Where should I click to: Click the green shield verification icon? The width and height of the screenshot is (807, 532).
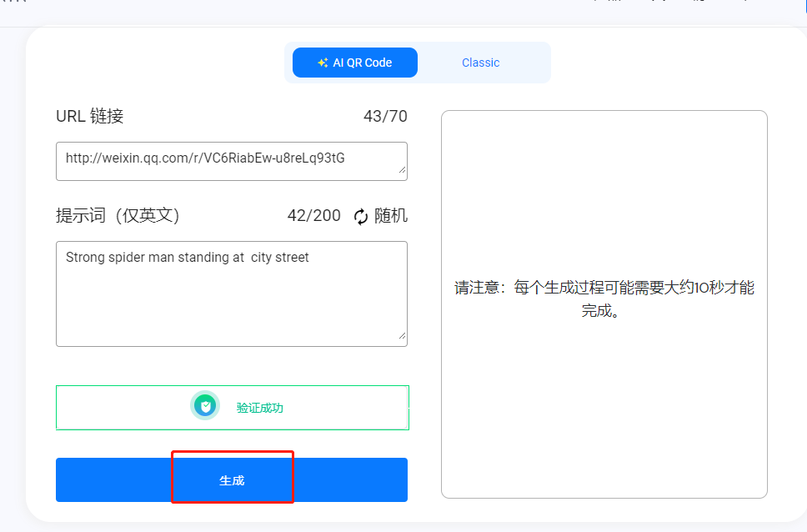205,406
